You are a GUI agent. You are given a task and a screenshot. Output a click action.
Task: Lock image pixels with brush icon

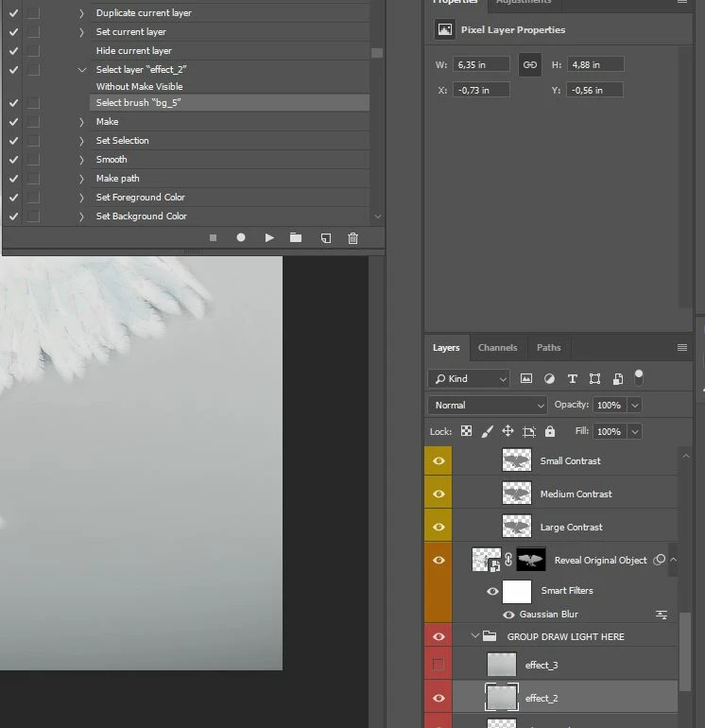[487, 432]
